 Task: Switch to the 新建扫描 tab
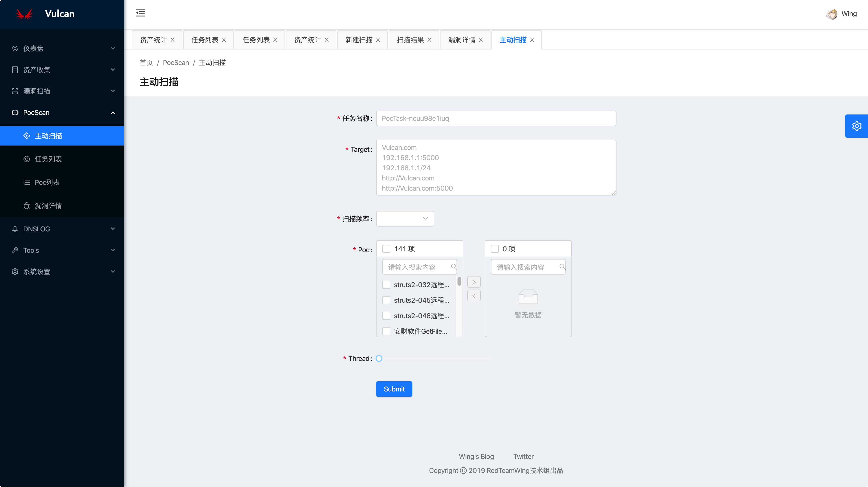click(x=359, y=40)
